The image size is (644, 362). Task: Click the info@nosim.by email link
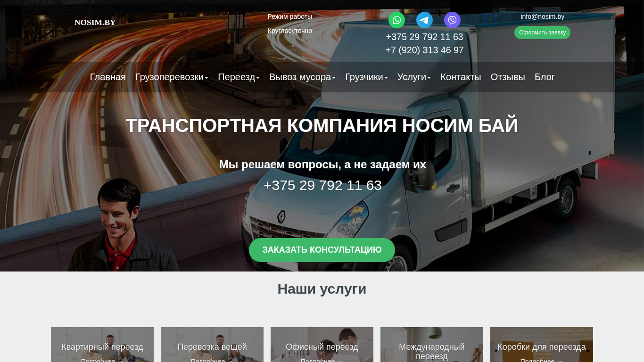click(x=542, y=16)
